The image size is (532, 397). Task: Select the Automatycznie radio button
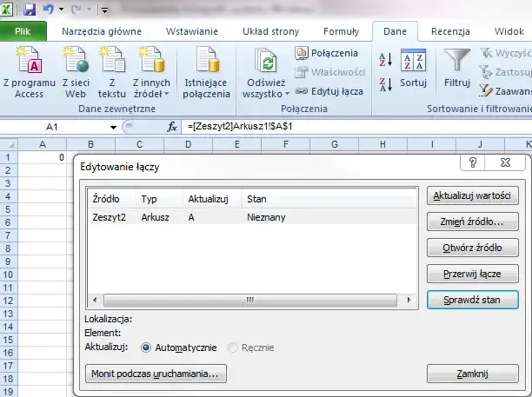click(146, 347)
